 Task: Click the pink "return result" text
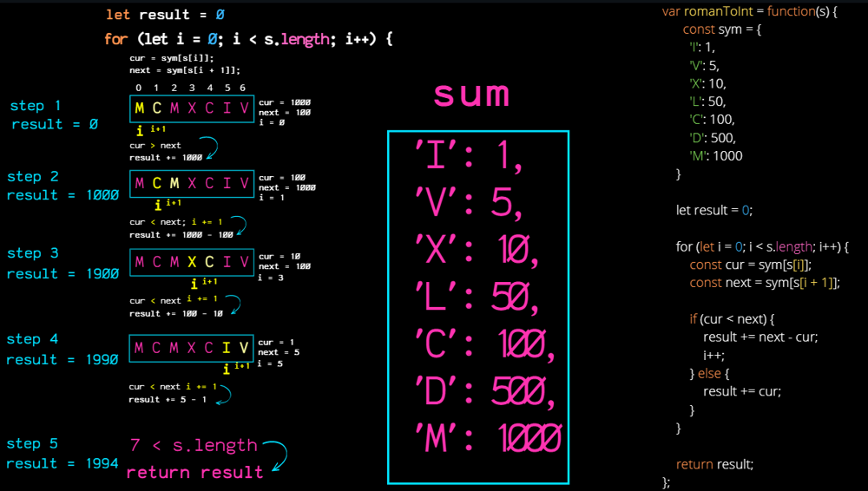195,473
